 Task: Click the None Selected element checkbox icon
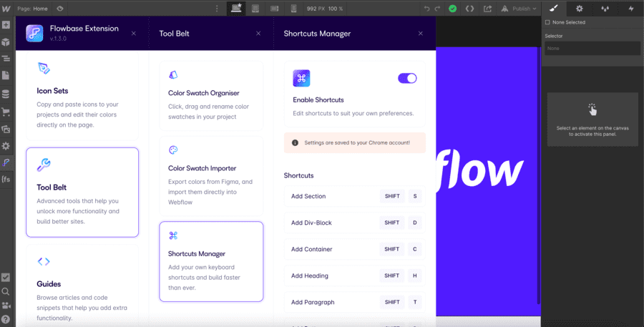tap(547, 22)
